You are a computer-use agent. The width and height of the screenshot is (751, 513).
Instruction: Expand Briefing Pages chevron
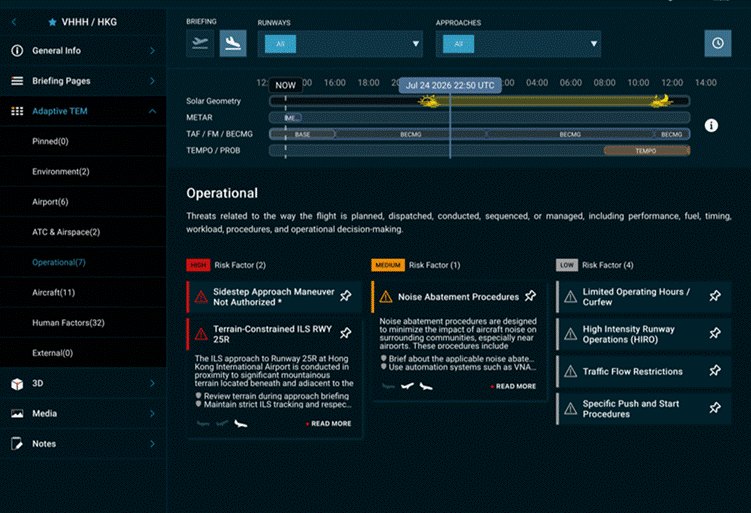152,81
